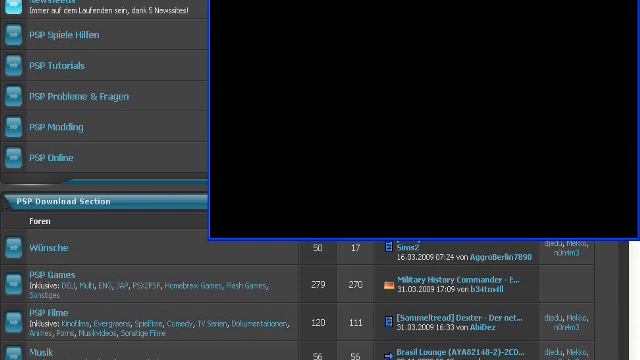
Task: Click the date 31.03.2009 16:33
Action: 426,327
